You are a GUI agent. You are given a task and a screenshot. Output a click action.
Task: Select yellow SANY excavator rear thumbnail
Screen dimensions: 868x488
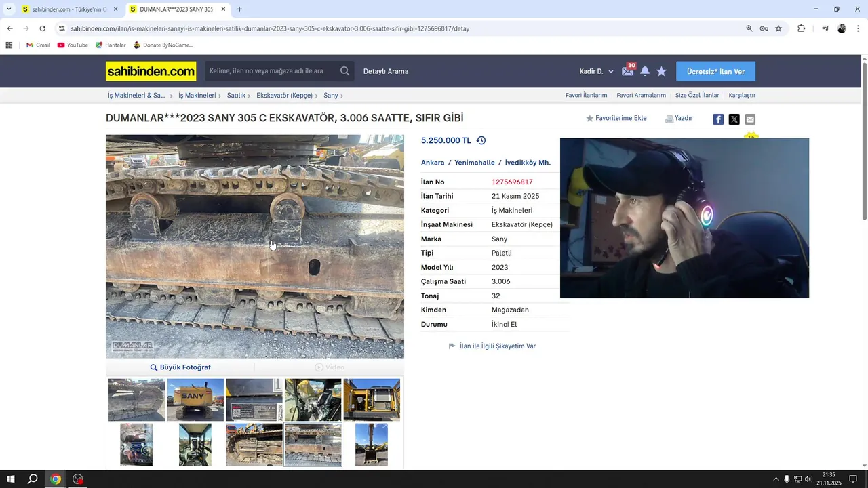(195, 400)
